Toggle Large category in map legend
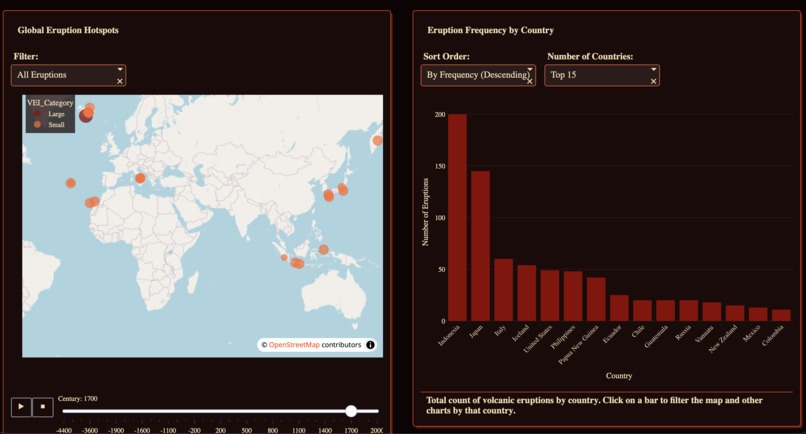Screen dimensions: 806x434 point(50,114)
